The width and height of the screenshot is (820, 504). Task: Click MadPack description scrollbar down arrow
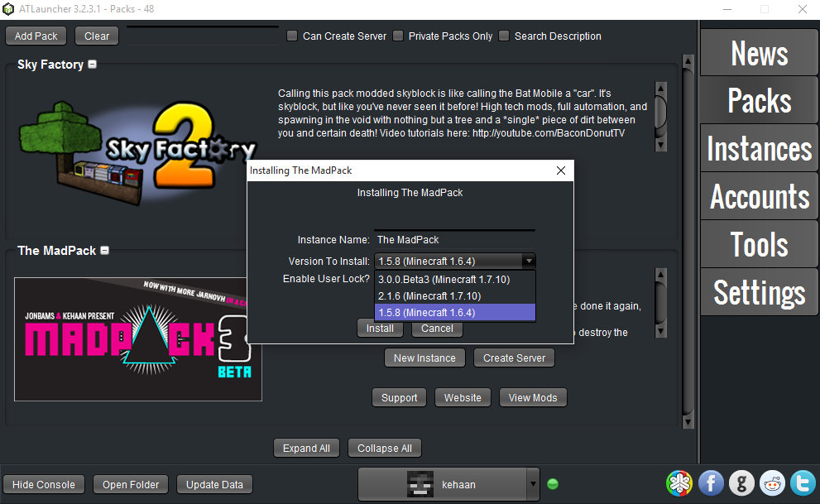tap(660, 332)
